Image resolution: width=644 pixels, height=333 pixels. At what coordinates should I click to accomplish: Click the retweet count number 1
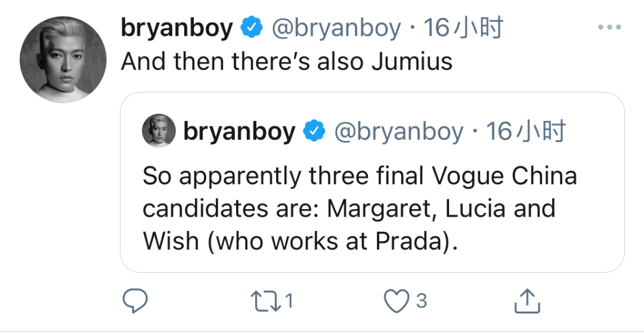coord(289,301)
